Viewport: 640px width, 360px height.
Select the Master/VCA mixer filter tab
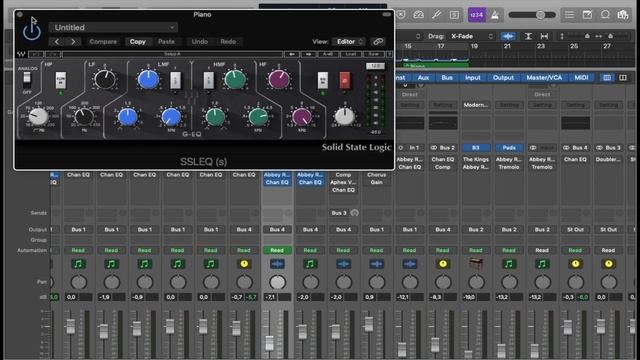[x=544, y=78]
